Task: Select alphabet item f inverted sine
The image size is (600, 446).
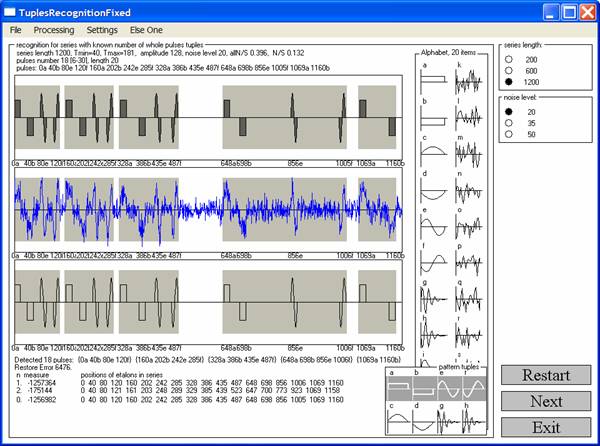Action: coord(434,262)
